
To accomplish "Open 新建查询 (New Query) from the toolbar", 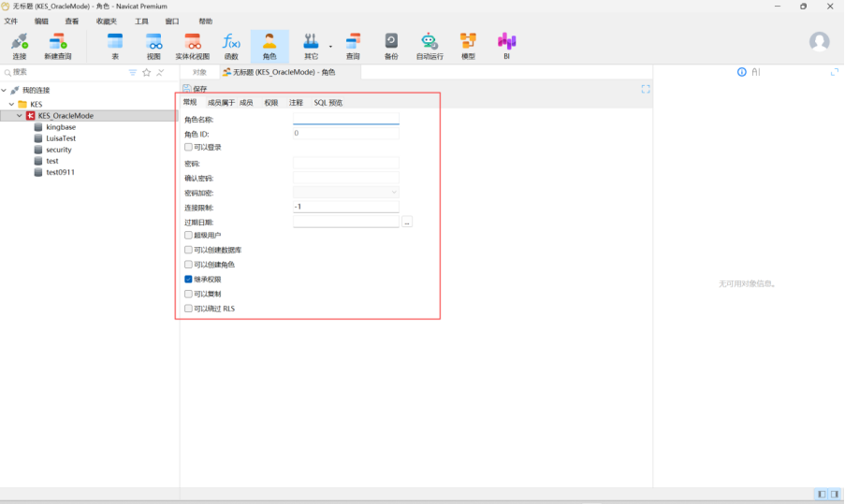I will [58, 45].
